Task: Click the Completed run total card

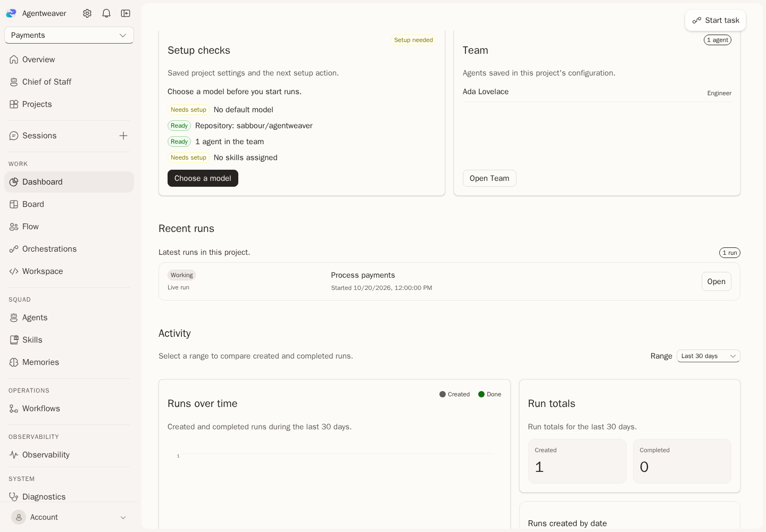Action: click(682, 461)
